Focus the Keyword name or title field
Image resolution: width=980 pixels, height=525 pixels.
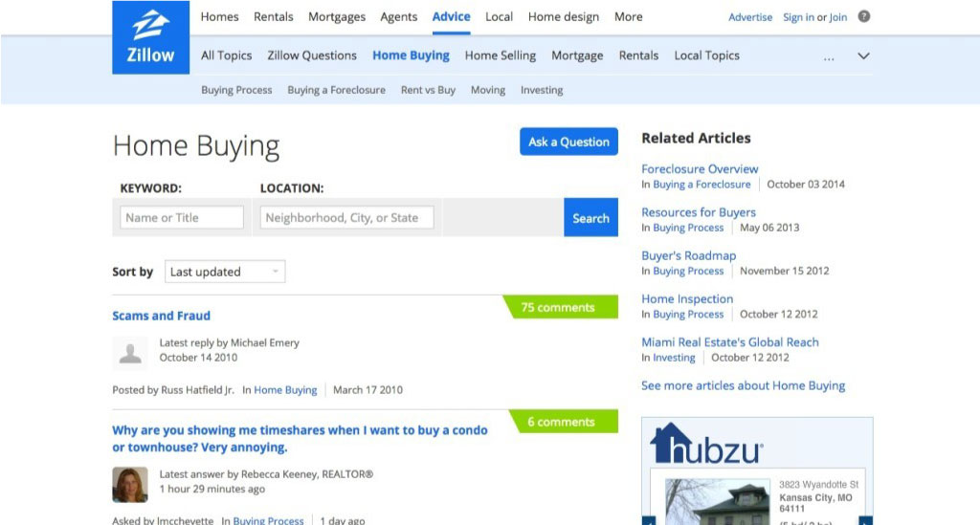(182, 218)
